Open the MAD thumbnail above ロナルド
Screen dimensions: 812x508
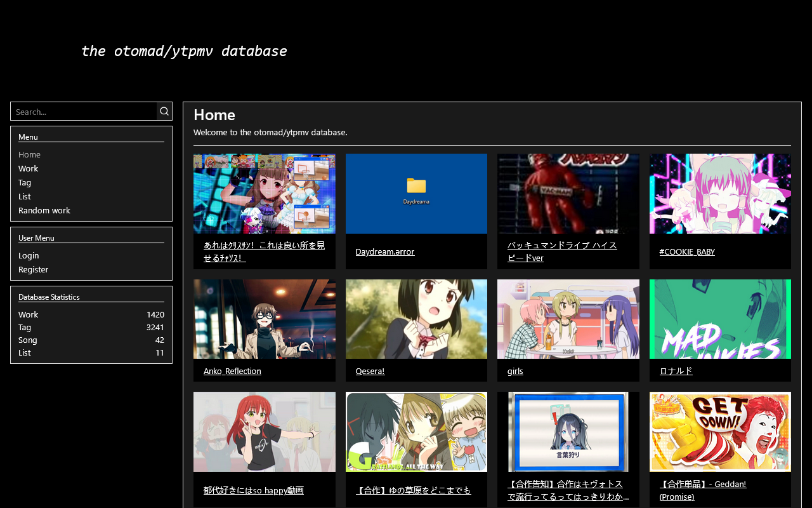click(x=720, y=319)
